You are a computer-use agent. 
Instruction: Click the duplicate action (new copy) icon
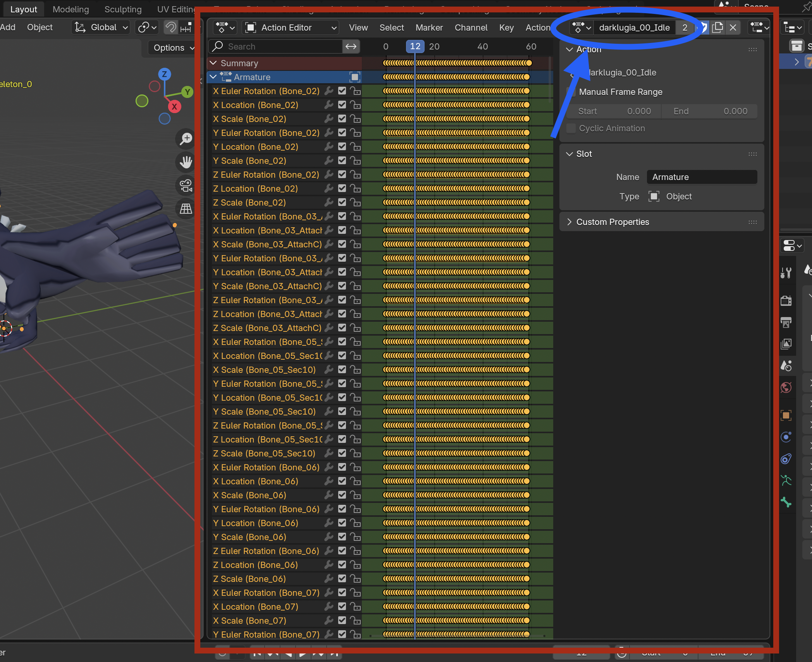717,27
